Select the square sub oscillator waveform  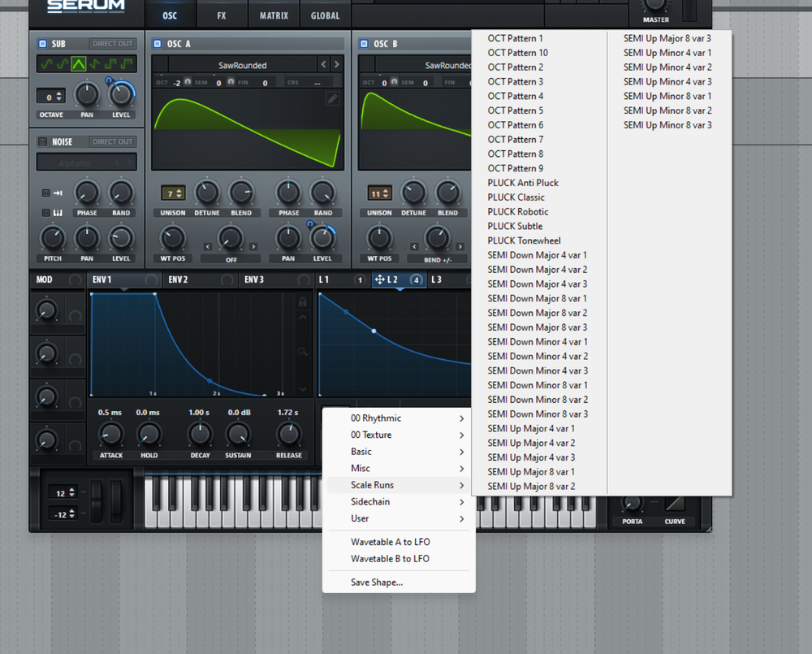[x=111, y=63]
